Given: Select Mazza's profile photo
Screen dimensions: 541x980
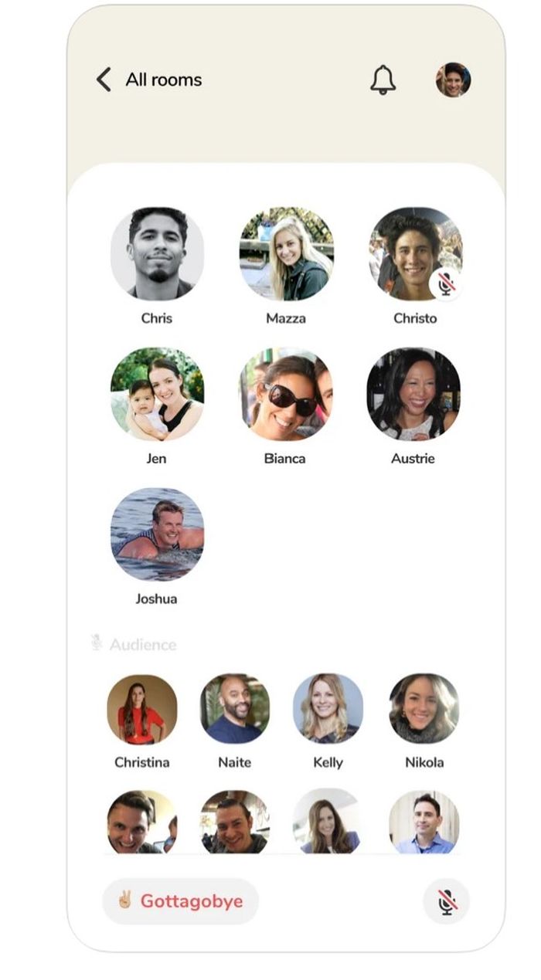Looking at the screenshot, I should (286, 253).
